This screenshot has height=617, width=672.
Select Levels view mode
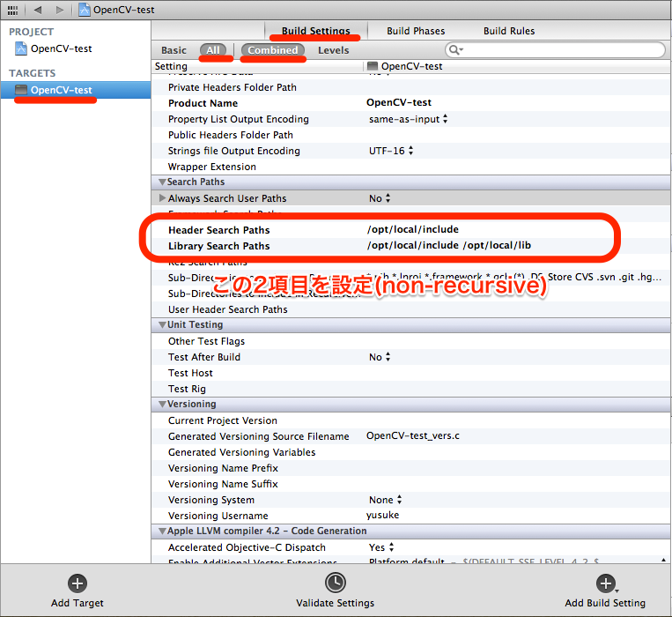(x=334, y=50)
